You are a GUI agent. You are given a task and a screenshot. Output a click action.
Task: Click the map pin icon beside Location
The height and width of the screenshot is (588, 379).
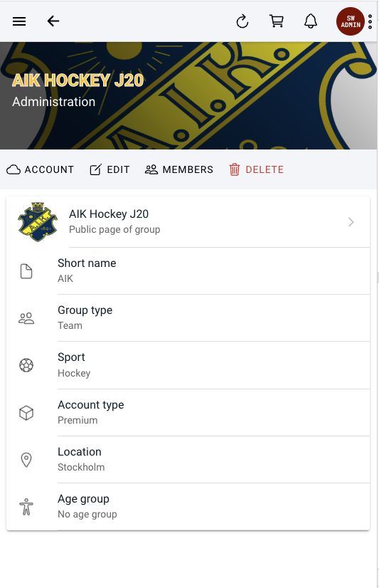click(26, 460)
